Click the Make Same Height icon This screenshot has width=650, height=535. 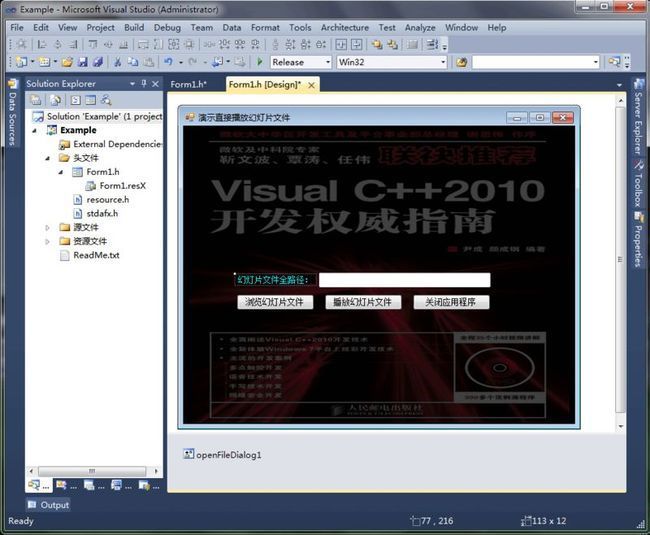(158, 44)
